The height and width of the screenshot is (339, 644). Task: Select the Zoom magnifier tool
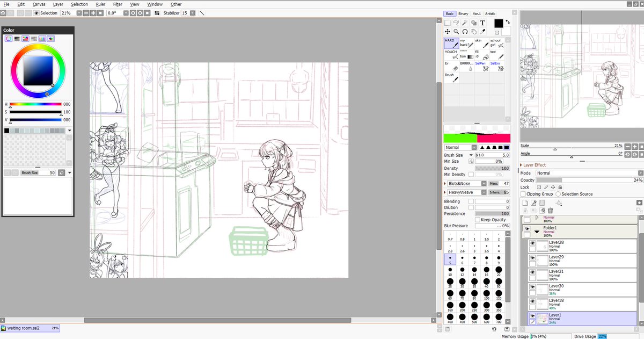(x=456, y=32)
